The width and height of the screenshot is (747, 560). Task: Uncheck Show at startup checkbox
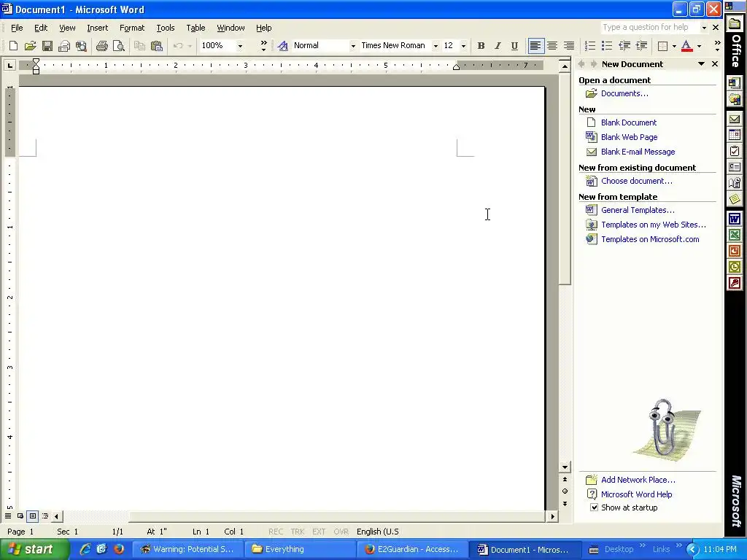pos(594,507)
